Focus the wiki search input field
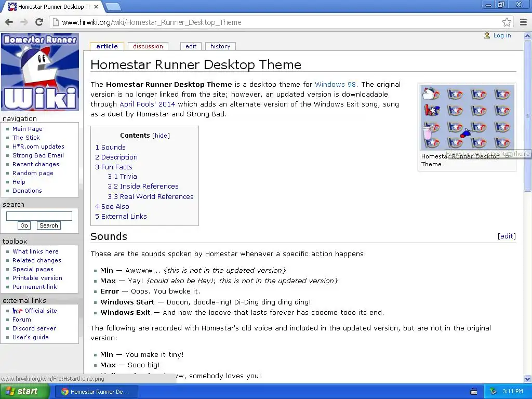This screenshot has height=399, width=532. (39, 216)
